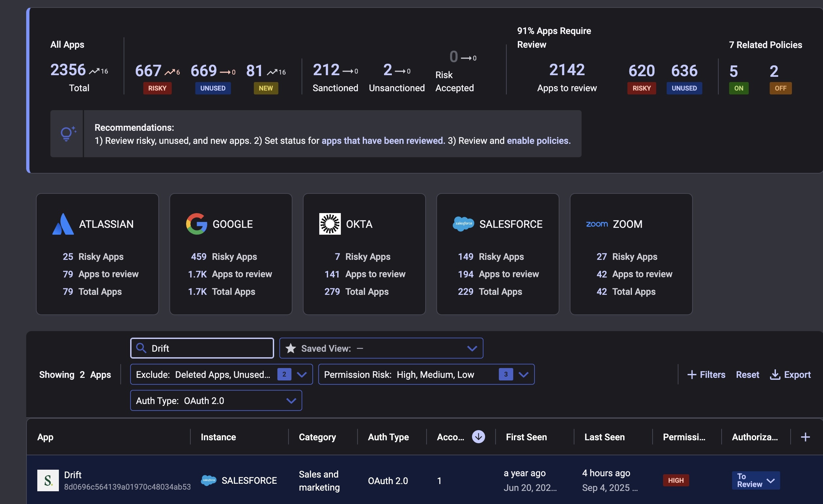Follow the 'enable policies' link

click(x=538, y=141)
